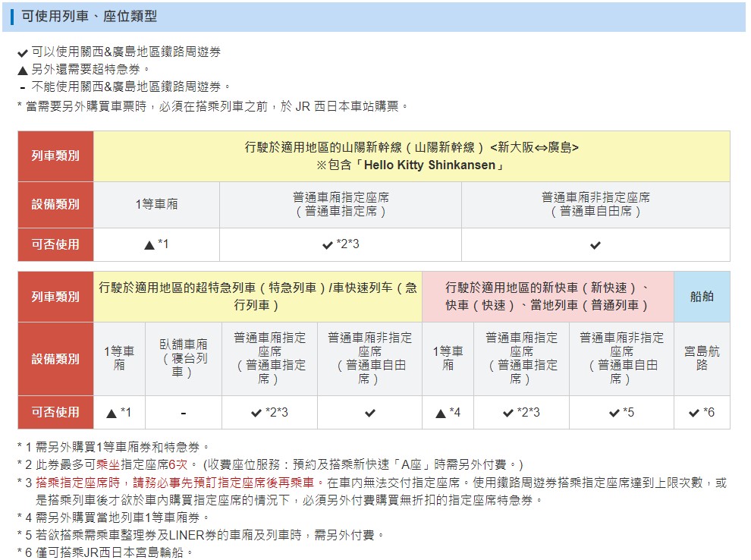Click the 臥舖車廂（寢台列車）cell
Image resolution: width=751 pixels, height=560 pixels.
tap(184, 358)
